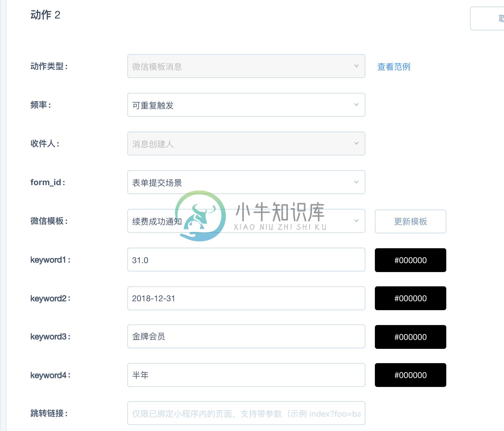Image resolution: width=504 pixels, height=431 pixels.
Task: Click the keyword3 label
Action: tap(50, 337)
